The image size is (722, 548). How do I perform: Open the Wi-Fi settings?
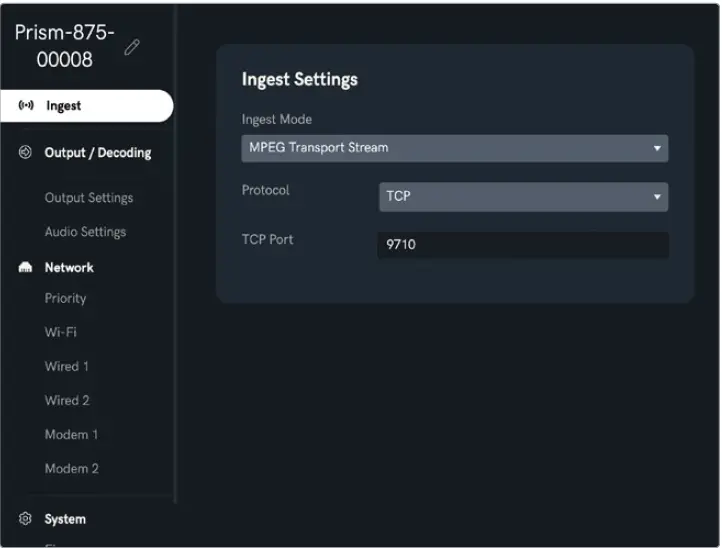coord(60,332)
